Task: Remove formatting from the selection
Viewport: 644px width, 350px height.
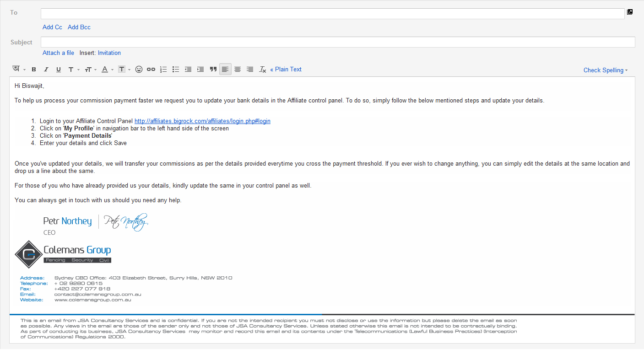Action: pos(263,70)
